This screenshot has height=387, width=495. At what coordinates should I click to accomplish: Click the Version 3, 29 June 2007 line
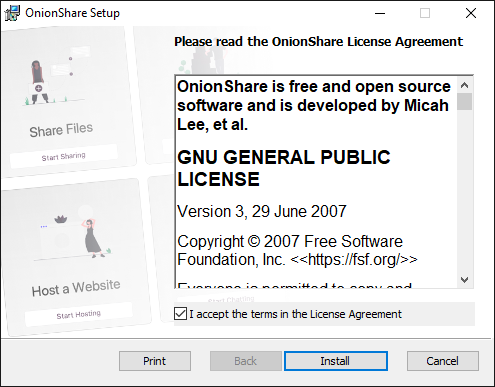pyautogui.click(x=262, y=211)
